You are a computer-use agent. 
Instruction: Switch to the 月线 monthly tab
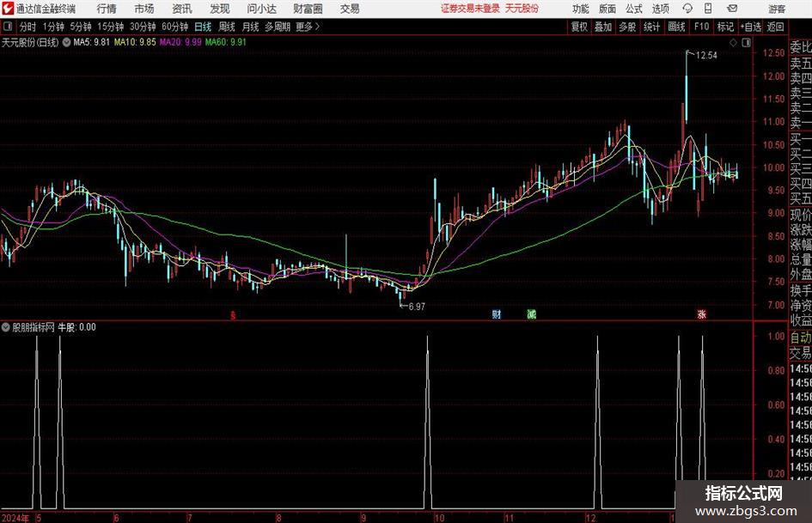tap(250, 27)
